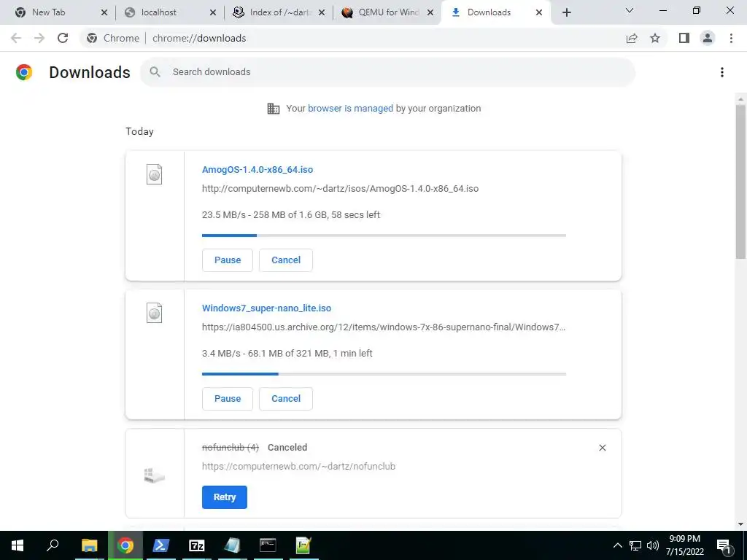Open the browser is managed link
Image resolution: width=747 pixels, height=560 pixels.
(x=350, y=109)
